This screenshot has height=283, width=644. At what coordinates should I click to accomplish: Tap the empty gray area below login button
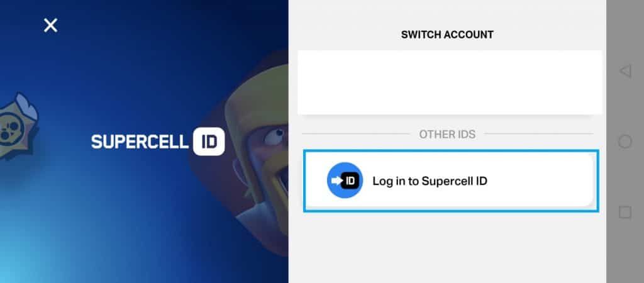[x=447, y=247]
